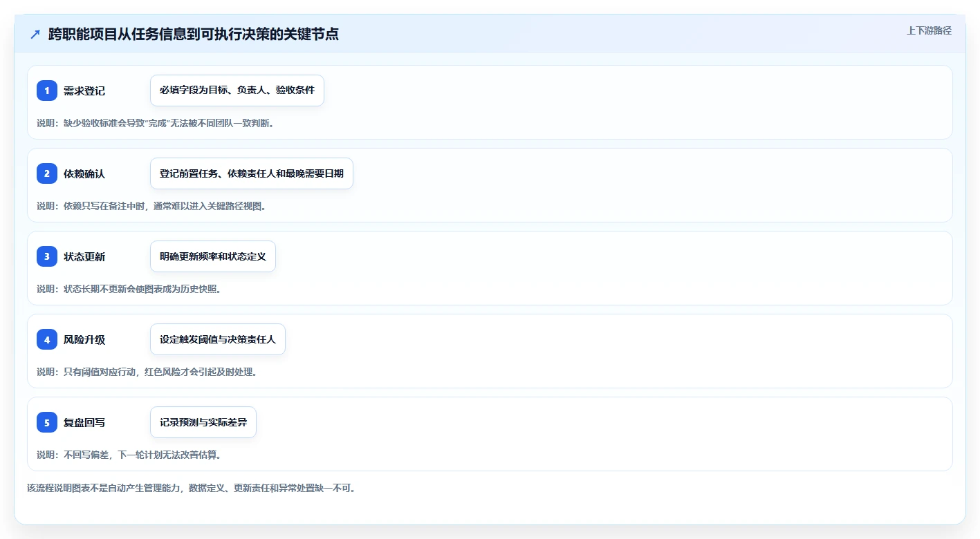Click the 需求登记 step title
Screen dimensions: 980x539
84,91
